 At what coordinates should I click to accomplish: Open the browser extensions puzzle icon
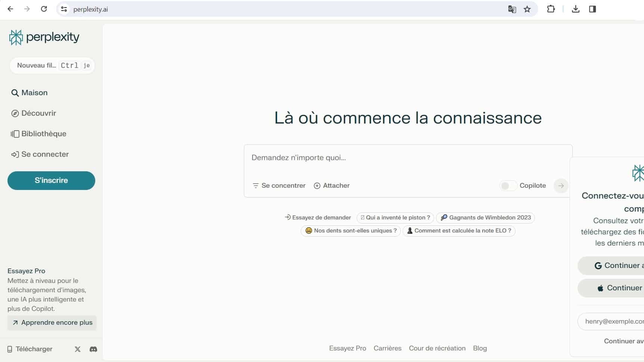551,9
